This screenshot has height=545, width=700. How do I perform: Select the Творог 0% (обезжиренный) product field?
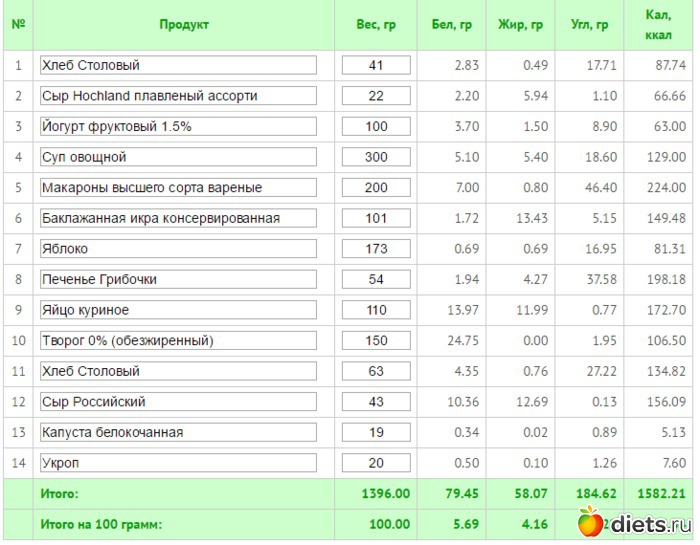(x=178, y=341)
